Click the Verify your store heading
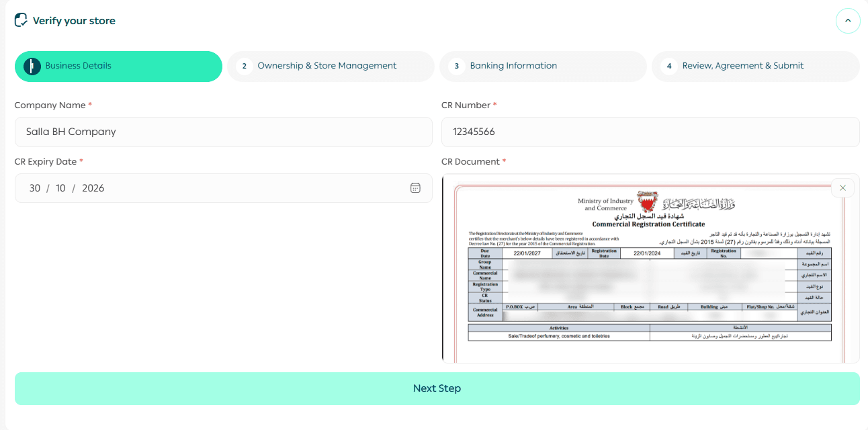The height and width of the screenshot is (430, 868). 74,21
